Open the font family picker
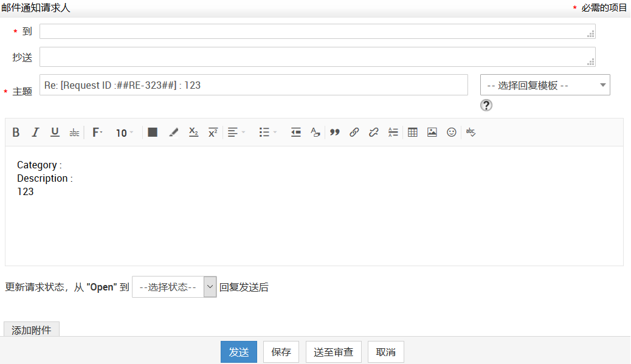The width and height of the screenshot is (631, 364). pos(97,132)
